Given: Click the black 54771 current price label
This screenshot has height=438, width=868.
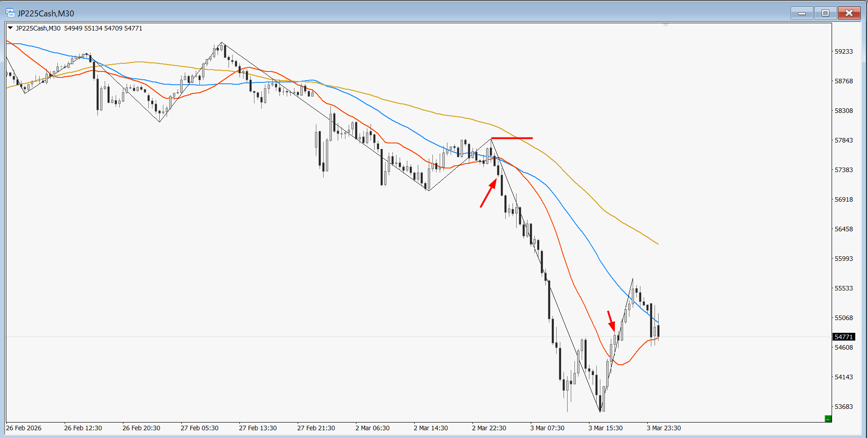Looking at the screenshot, I should pos(843,337).
